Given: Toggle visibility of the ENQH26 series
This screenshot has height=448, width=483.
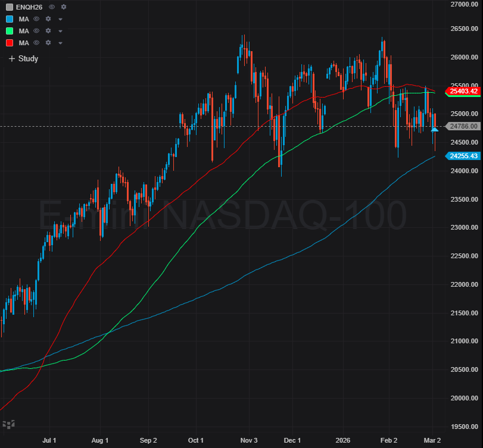Looking at the screenshot, I should point(52,7).
